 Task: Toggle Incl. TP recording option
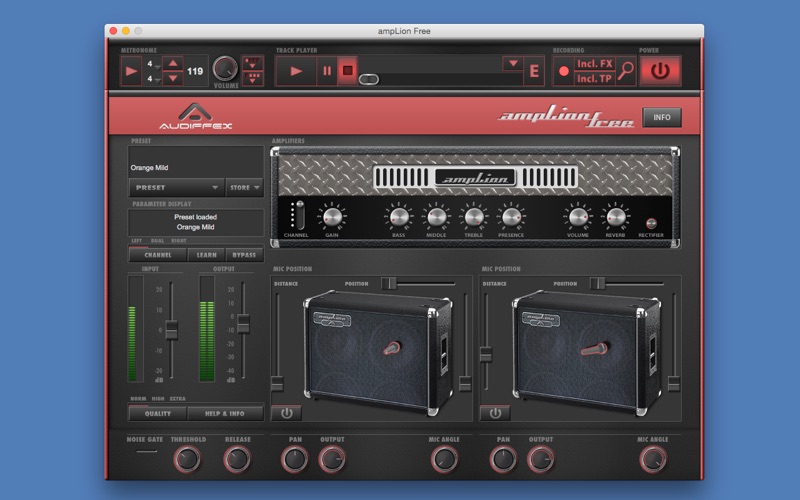pyautogui.click(x=594, y=79)
